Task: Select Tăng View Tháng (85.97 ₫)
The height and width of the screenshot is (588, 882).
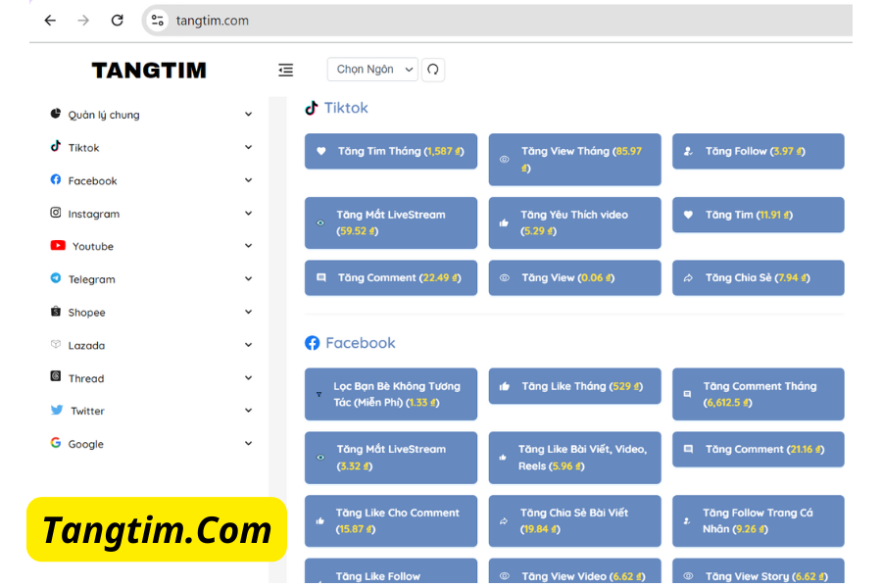Action: pyautogui.click(x=575, y=159)
